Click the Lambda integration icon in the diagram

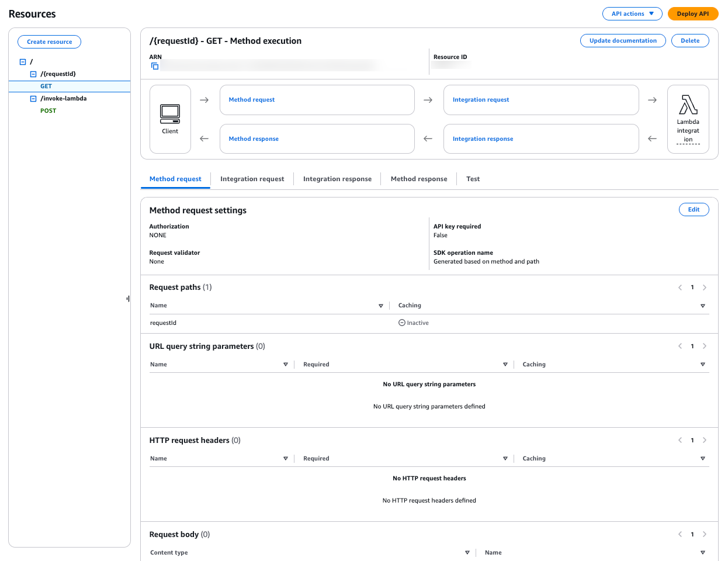pos(688,119)
